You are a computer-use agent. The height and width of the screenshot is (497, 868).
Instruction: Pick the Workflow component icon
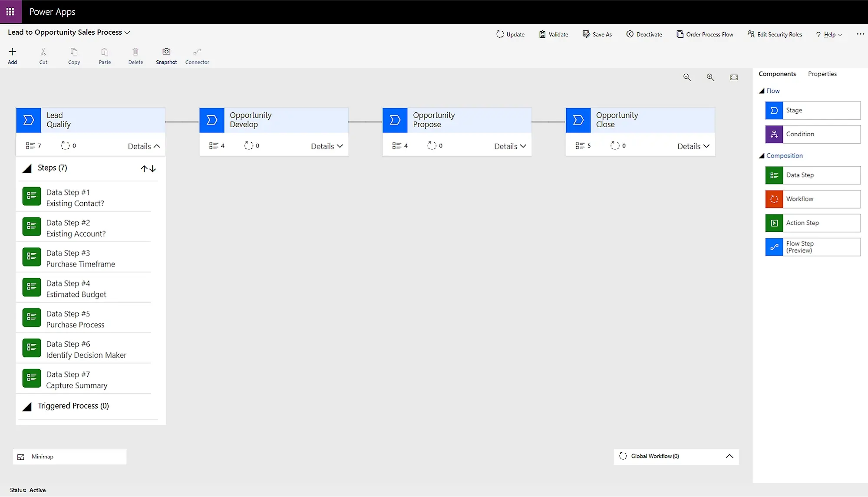774,199
